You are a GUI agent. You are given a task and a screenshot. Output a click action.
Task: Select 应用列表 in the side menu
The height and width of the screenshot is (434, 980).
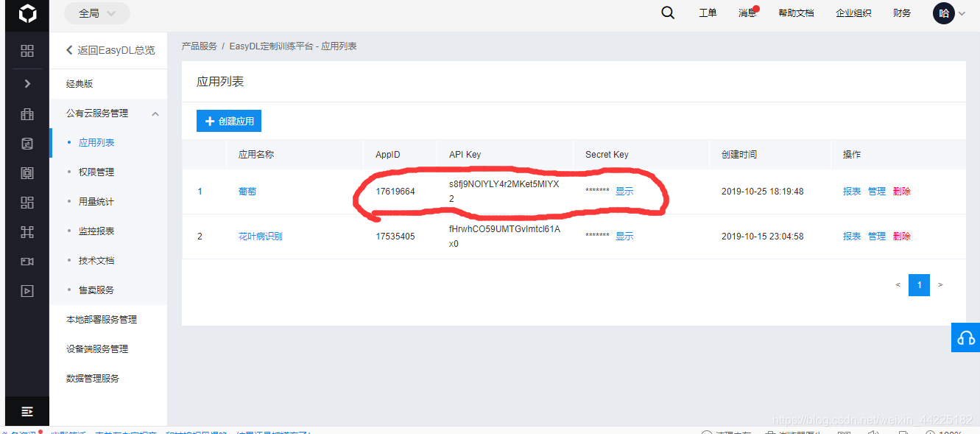pyautogui.click(x=96, y=143)
